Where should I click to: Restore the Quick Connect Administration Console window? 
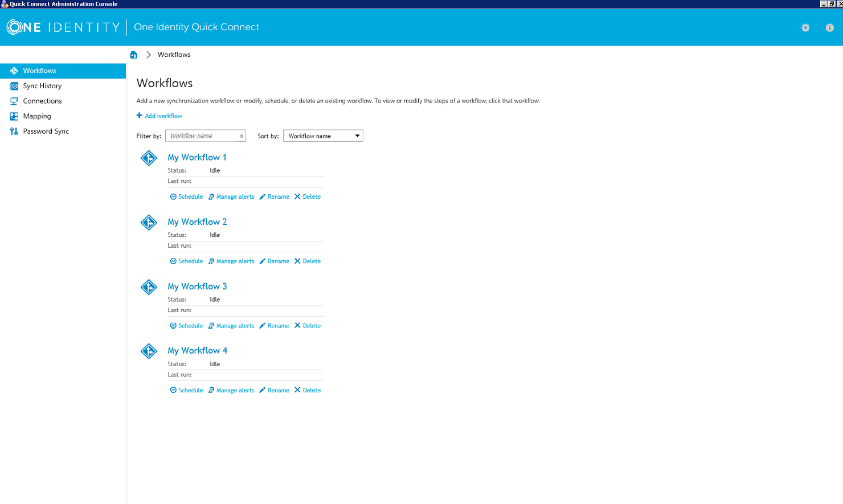(x=832, y=4)
